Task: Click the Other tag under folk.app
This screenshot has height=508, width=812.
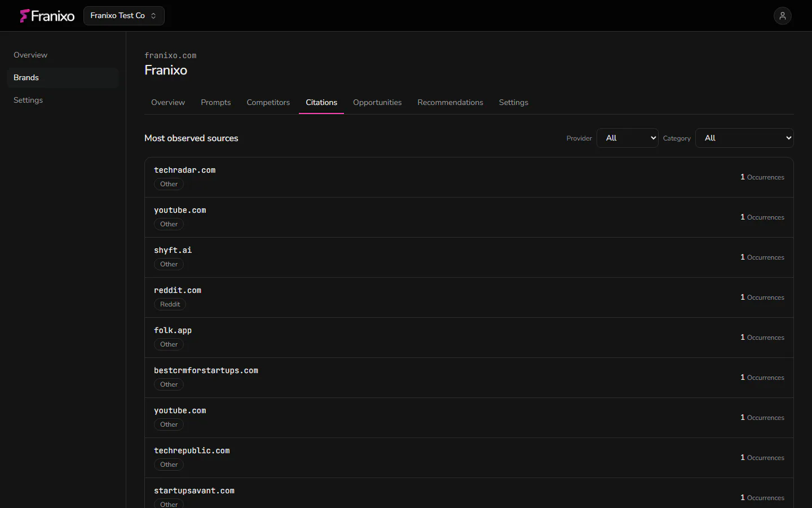Action: click(169, 344)
